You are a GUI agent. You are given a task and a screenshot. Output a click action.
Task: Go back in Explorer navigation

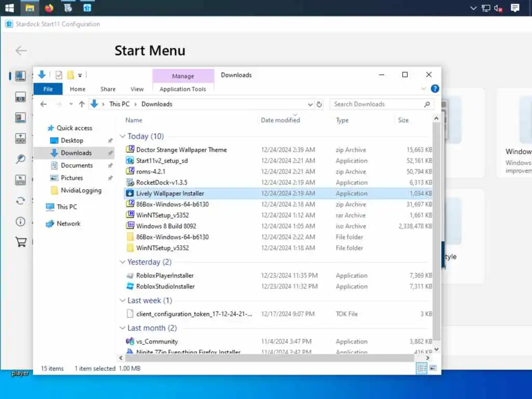coord(44,104)
